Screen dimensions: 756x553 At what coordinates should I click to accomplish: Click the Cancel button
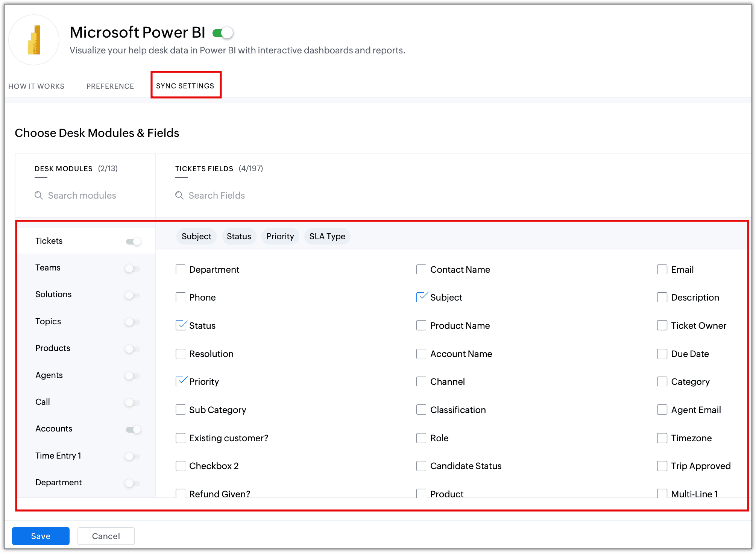[106, 536]
